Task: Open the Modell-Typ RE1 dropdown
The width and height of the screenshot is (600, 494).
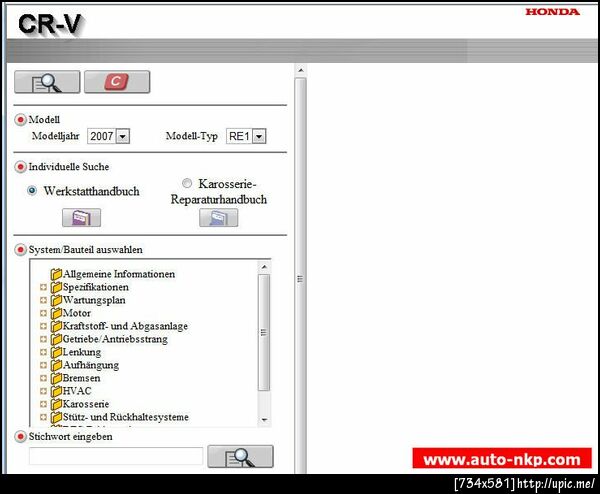Action: [259, 136]
